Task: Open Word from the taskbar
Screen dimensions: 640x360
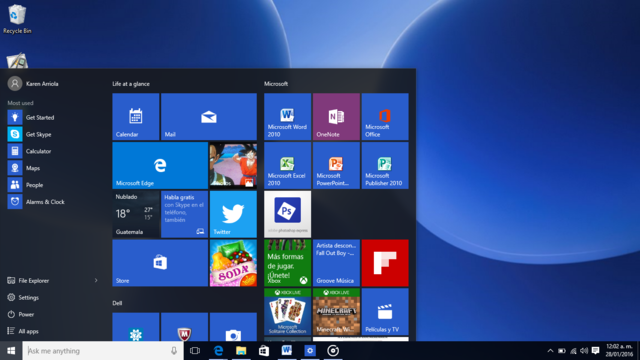Action: tap(287, 351)
